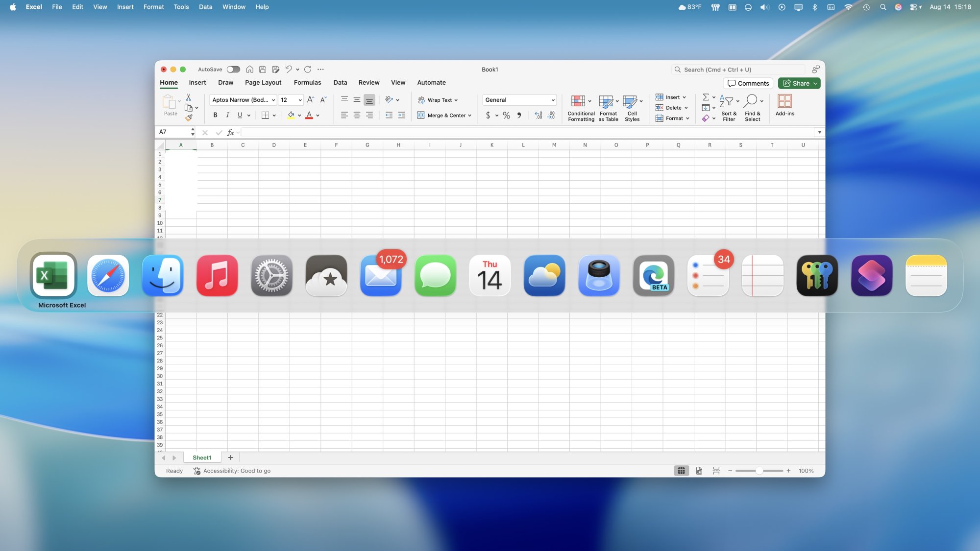Switch to the Formulas ribbon tab

tap(307, 82)
